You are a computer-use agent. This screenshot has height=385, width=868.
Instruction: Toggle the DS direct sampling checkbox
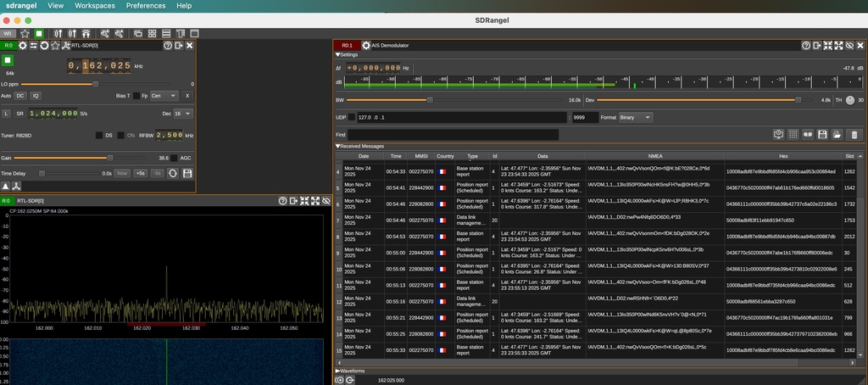(98, 135)
